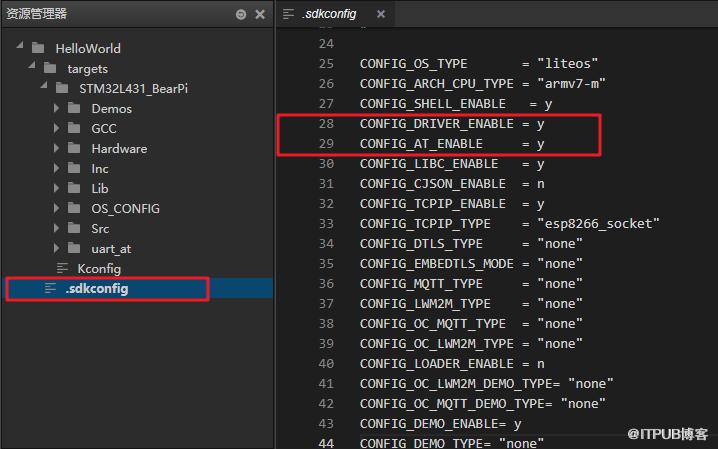Expand the Inc folder arrow
This screenshot has width=718, height=449.
(56, 168)
